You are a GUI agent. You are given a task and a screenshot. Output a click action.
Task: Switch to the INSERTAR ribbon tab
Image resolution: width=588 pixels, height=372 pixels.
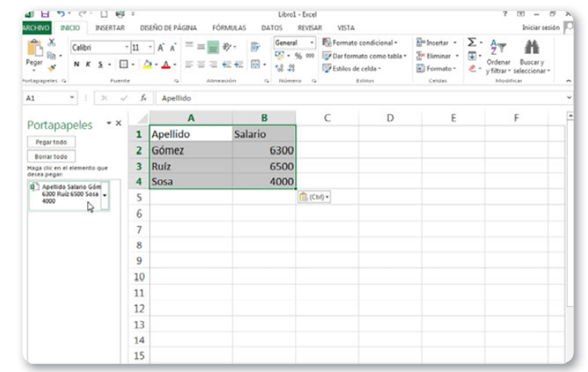click(110, 27)
